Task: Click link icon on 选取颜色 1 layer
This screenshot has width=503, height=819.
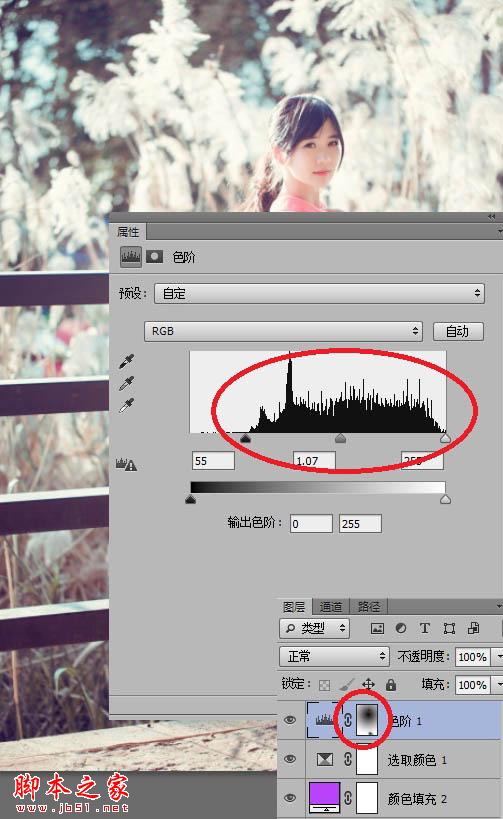Action: click(x=348, y=759)
